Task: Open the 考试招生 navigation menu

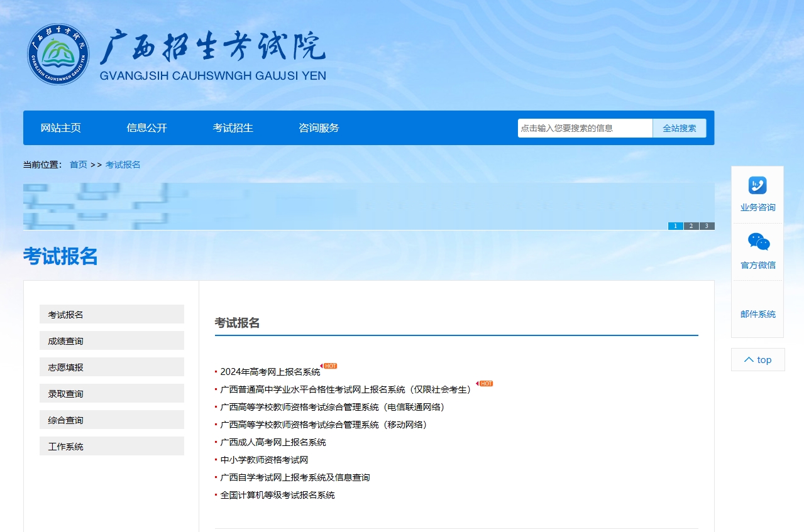Action: (233, 128)
